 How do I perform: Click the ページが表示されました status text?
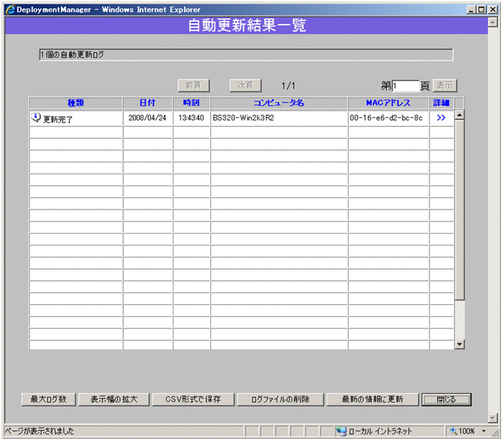tap(39, 431)
